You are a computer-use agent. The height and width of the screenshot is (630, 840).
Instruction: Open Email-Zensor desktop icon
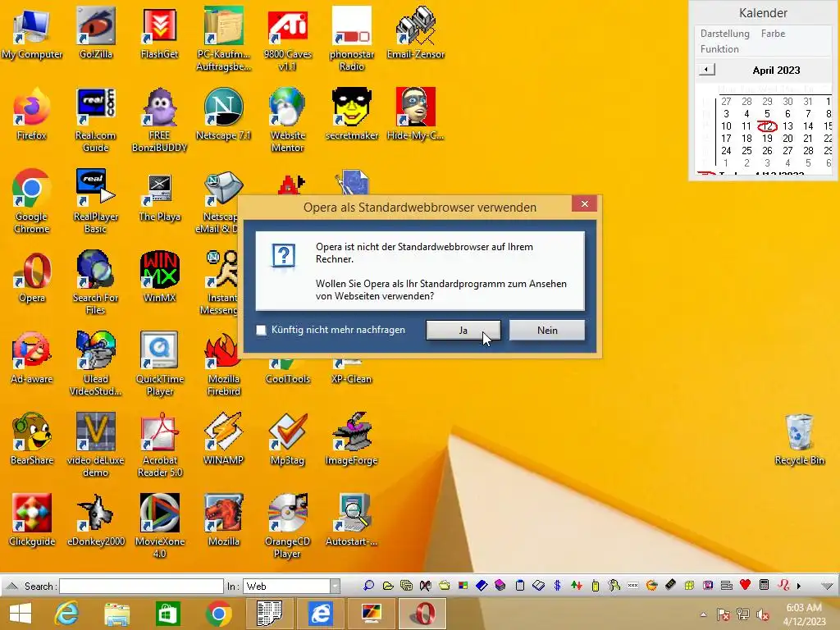coord(416,33)
